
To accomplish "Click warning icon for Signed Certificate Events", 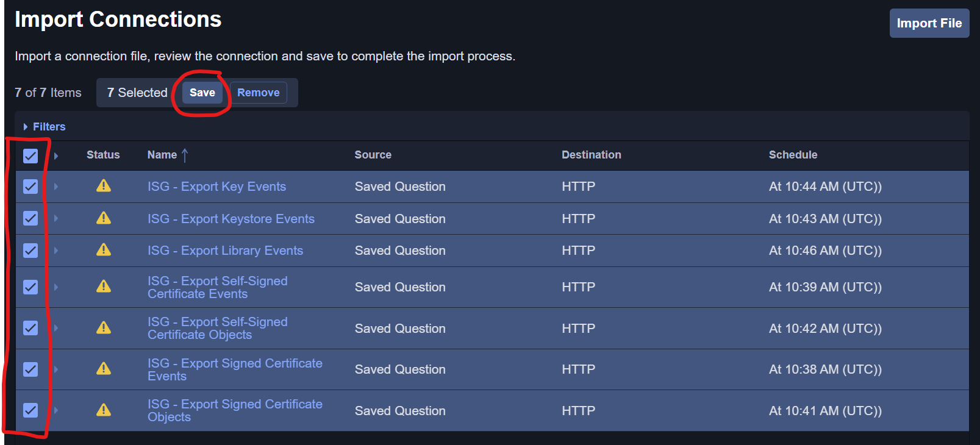I will click(x=104, y=369).
